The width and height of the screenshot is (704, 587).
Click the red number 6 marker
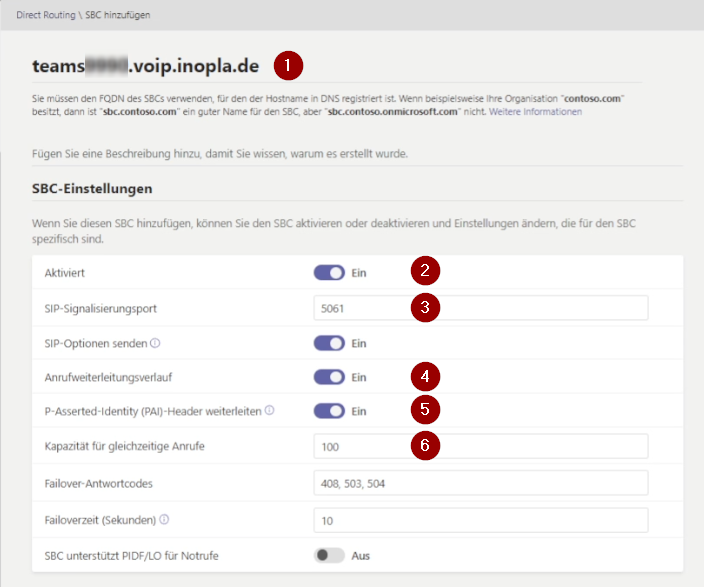point(425,446)
